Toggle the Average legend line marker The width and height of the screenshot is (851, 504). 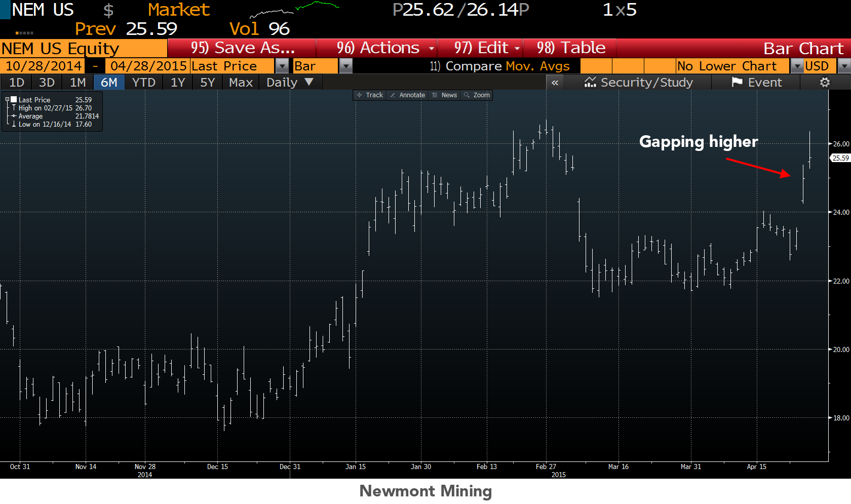coord(14,116)
